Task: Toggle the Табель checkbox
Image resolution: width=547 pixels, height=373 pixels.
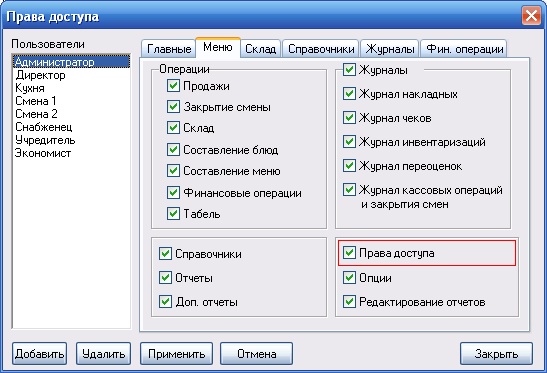Action: tap(173, 214)
